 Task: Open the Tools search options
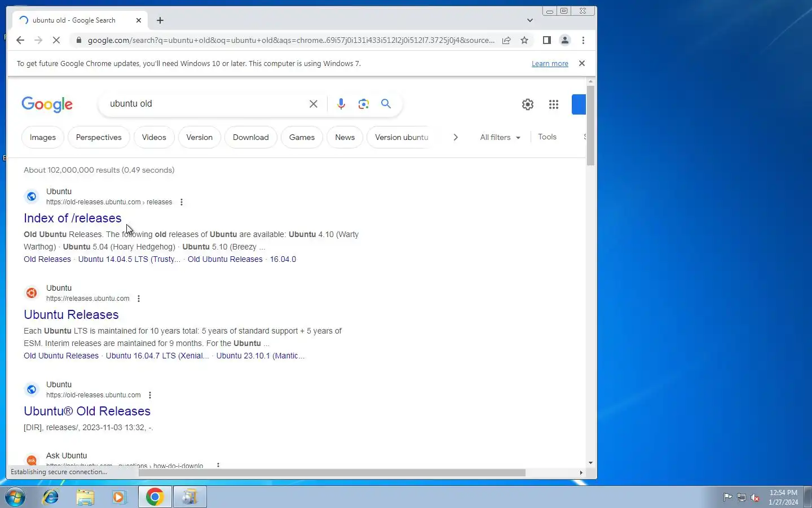pyautogui.click(x=547, y=137)
